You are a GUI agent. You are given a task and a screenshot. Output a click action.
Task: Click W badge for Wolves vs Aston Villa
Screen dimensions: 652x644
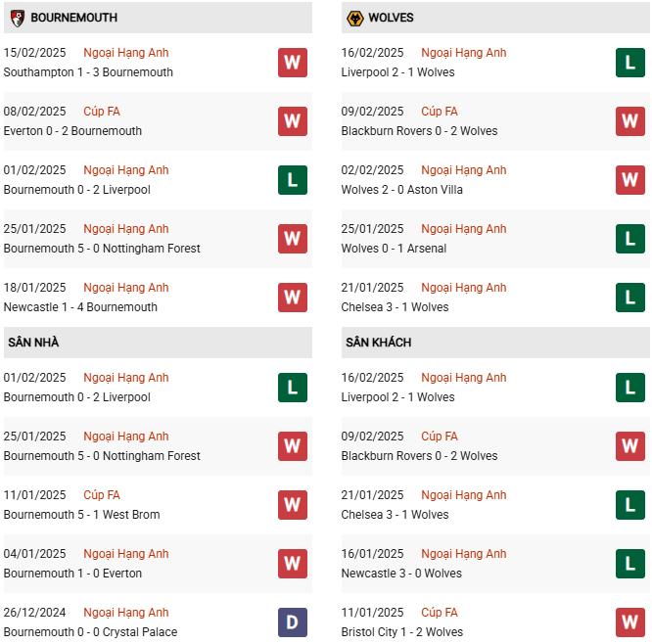(x=629, y=180)
